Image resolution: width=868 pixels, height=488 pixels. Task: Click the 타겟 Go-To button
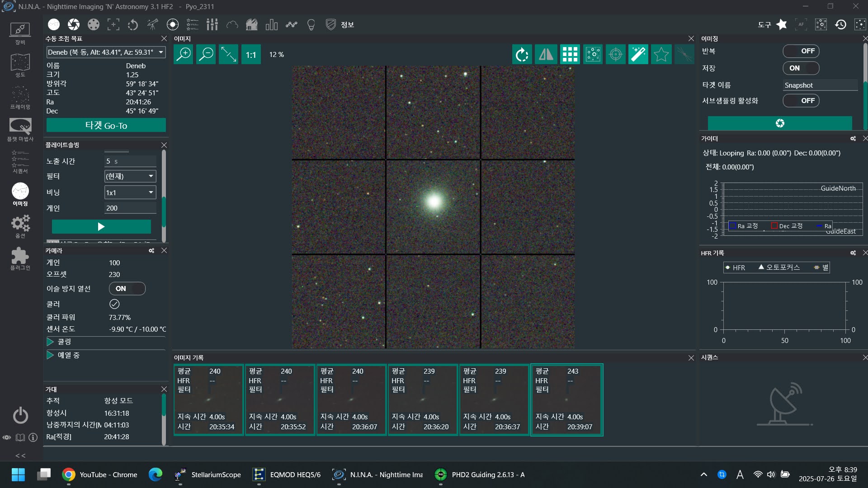(106, 125)
